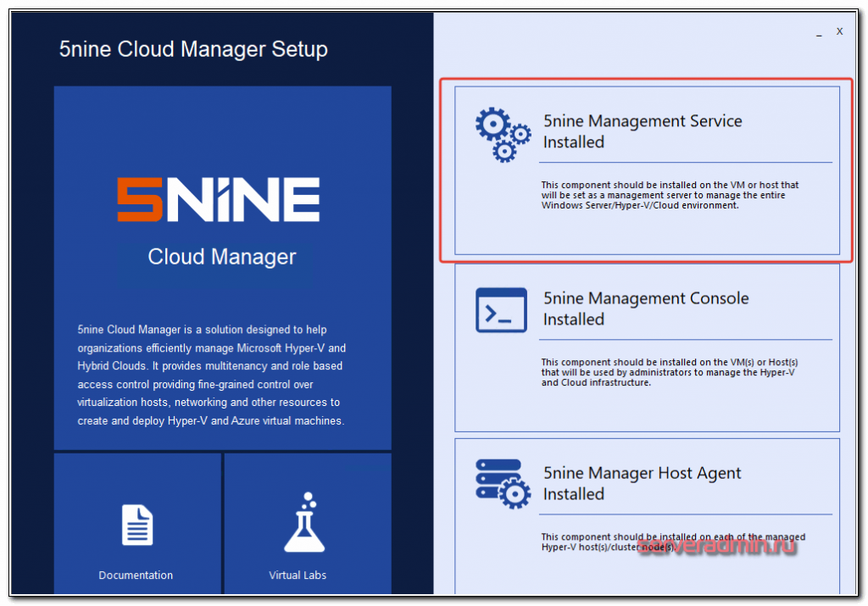The height and width of the screenshot is (606, 868).
Task: Open the 5nine Management Console tile
Action: tap(647, 347)
